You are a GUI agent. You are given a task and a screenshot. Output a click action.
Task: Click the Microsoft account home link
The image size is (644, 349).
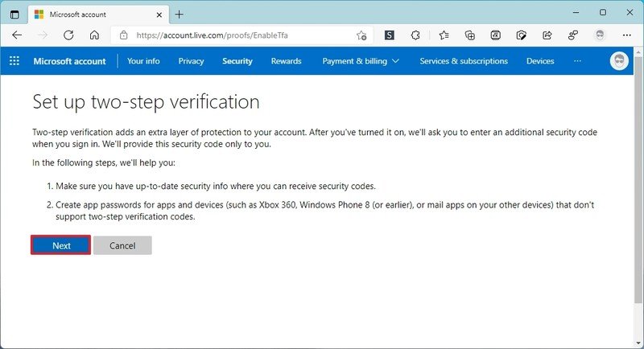pos(69,61)
